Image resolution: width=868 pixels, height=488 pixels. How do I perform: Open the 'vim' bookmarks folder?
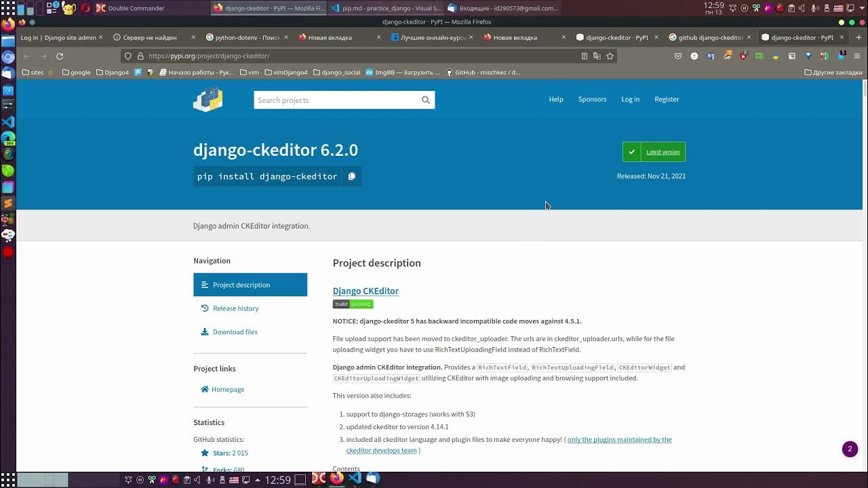250,72
